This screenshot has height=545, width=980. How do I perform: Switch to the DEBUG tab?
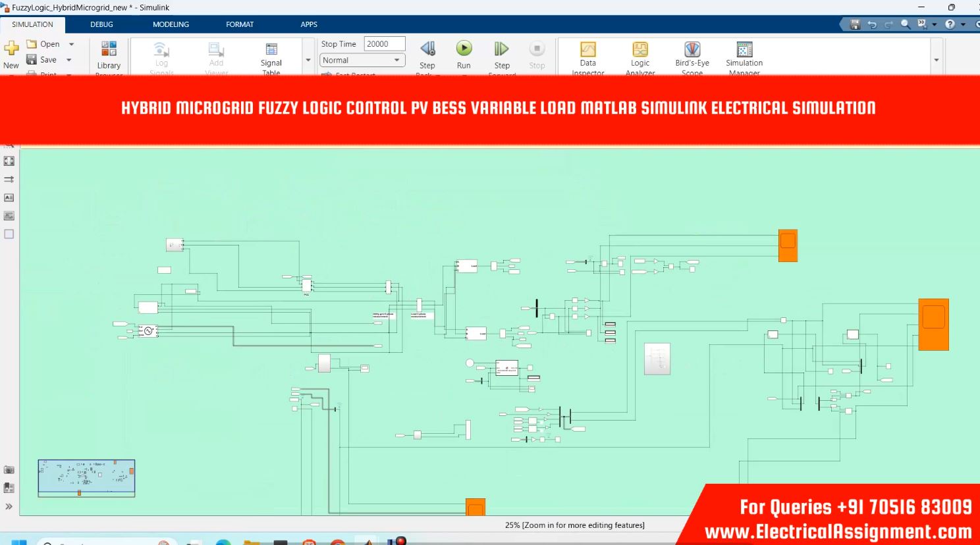(x=101, y=24)
